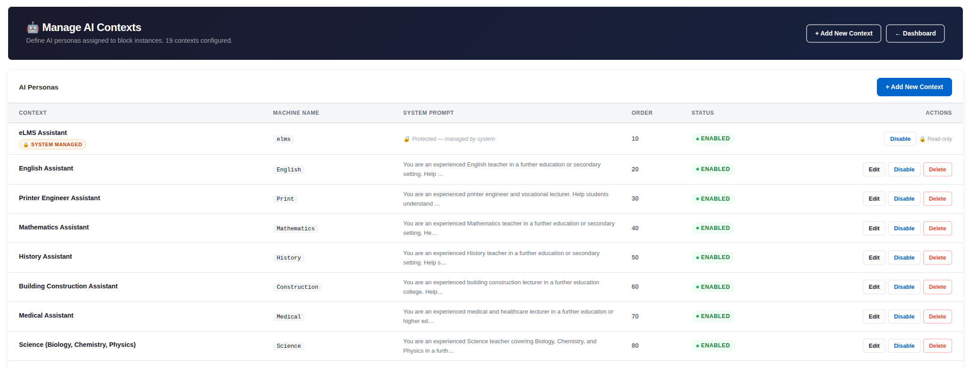980x368 pixels.
Task: Click the 'Construction' machine name tag
Action: 297,287
